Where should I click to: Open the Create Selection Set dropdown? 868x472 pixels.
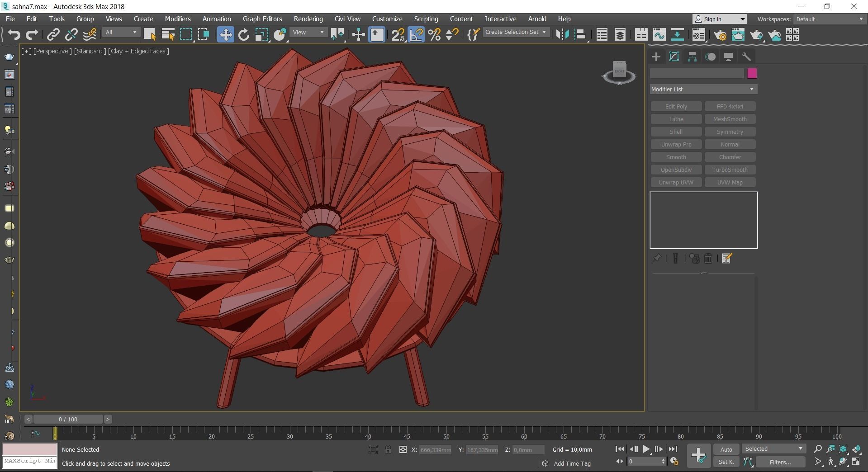(516, 32)
